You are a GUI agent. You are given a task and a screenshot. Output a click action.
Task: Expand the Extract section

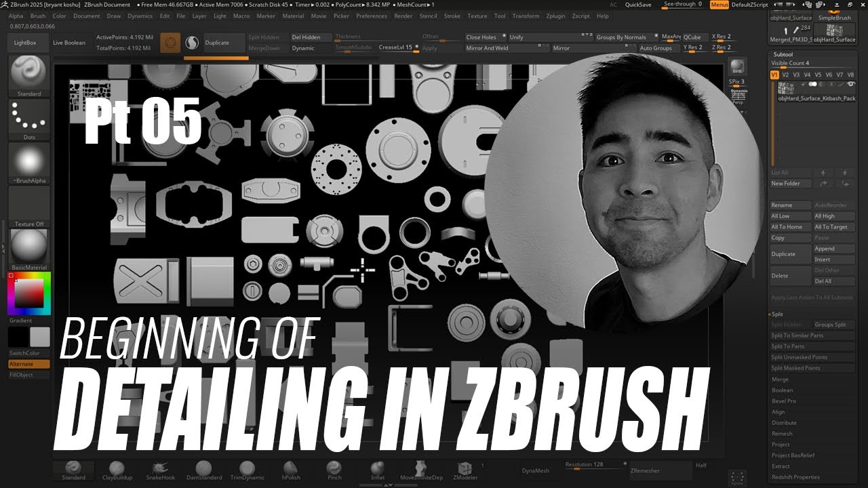click(781, 466)
